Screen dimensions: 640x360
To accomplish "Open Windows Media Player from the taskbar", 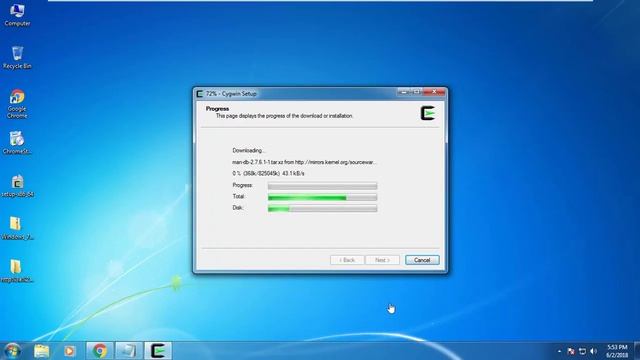I will pyautogui.click(x=69, y=351).
